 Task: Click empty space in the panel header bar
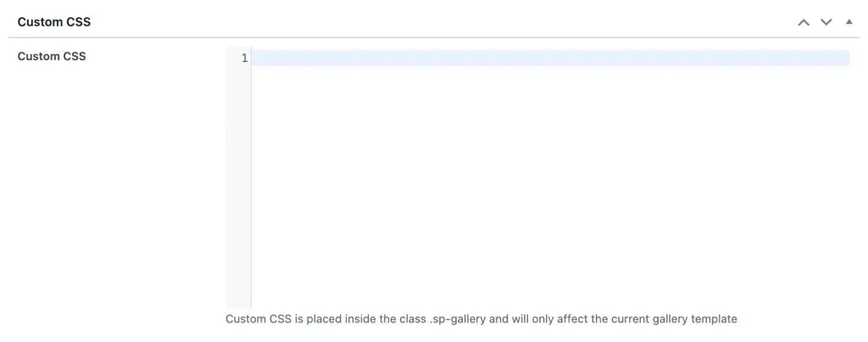pos(424,22)
